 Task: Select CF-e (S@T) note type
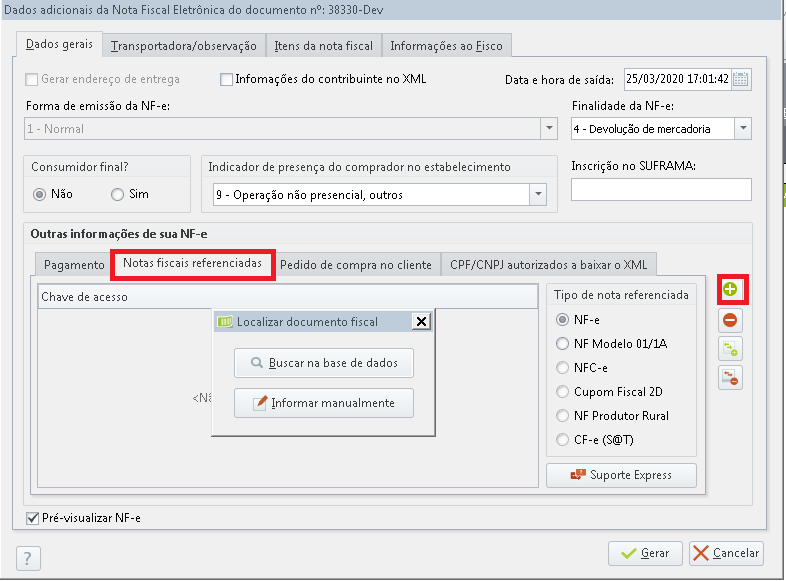[x=562, y=440]
